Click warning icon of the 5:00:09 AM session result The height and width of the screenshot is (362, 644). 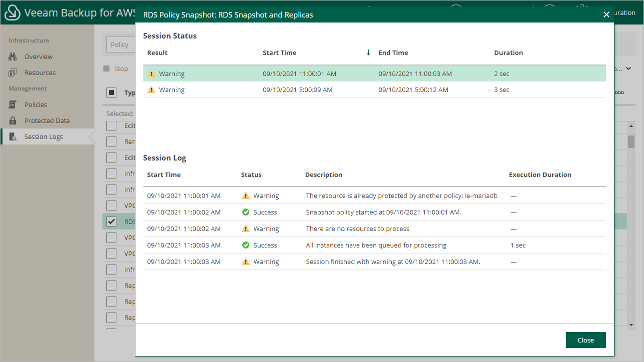tap(152, 89)
